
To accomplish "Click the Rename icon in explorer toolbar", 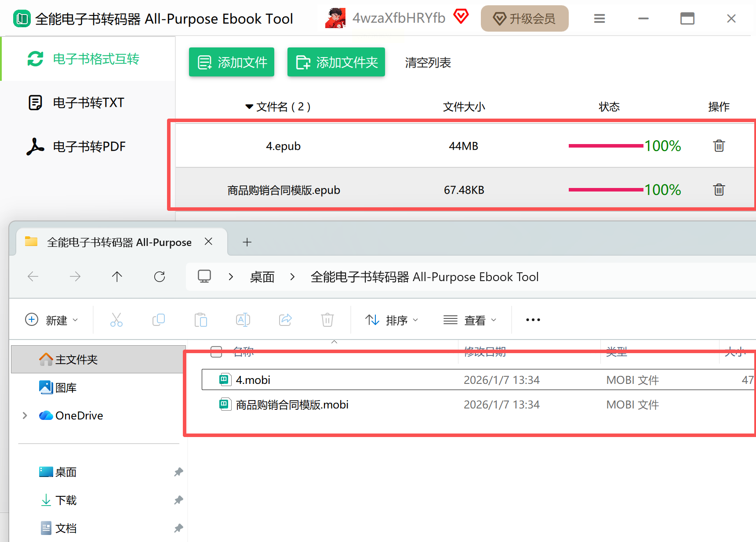I will coord(243,320).
